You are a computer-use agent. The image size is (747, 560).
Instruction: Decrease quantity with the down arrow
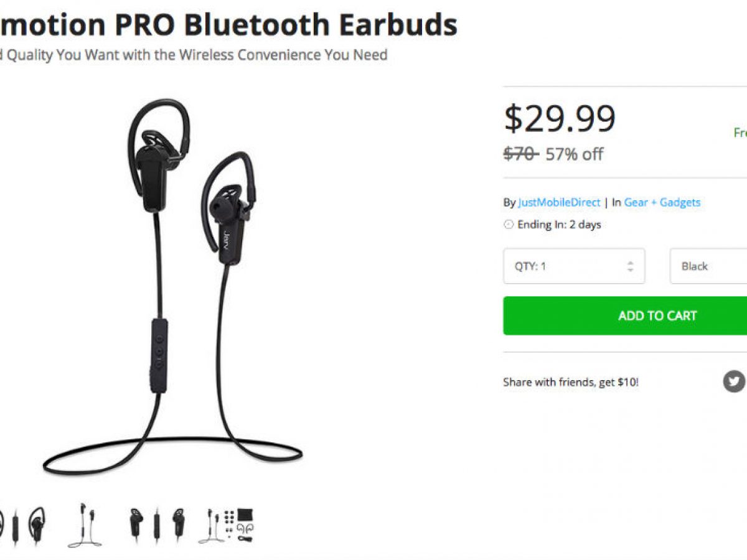pos(630,271)
